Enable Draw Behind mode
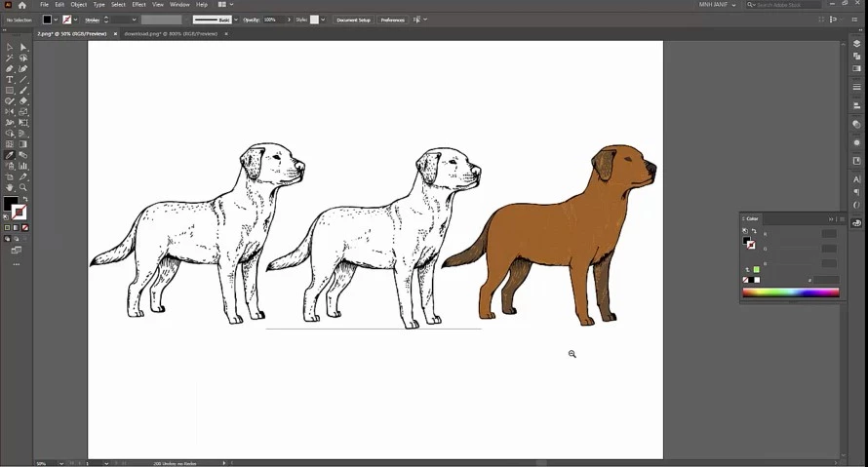868x467 pixels. [16, 239]
